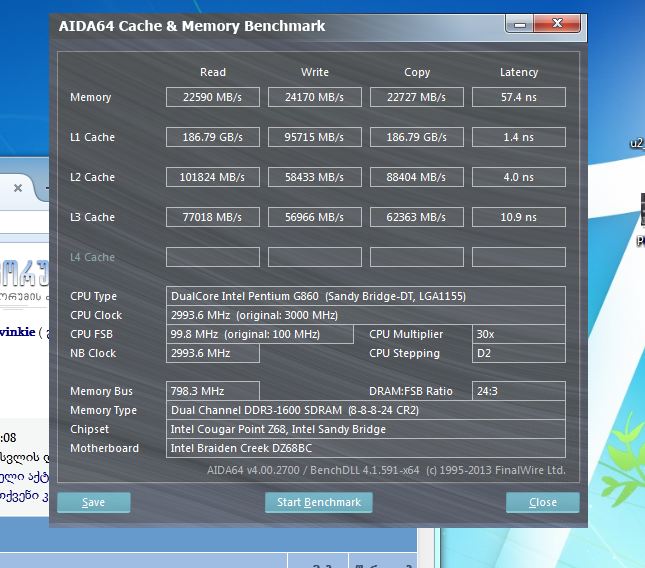Click the empty L4 Cache Latency field
The height and width of the screenshot is (568, 645).
tap(519, 257)
